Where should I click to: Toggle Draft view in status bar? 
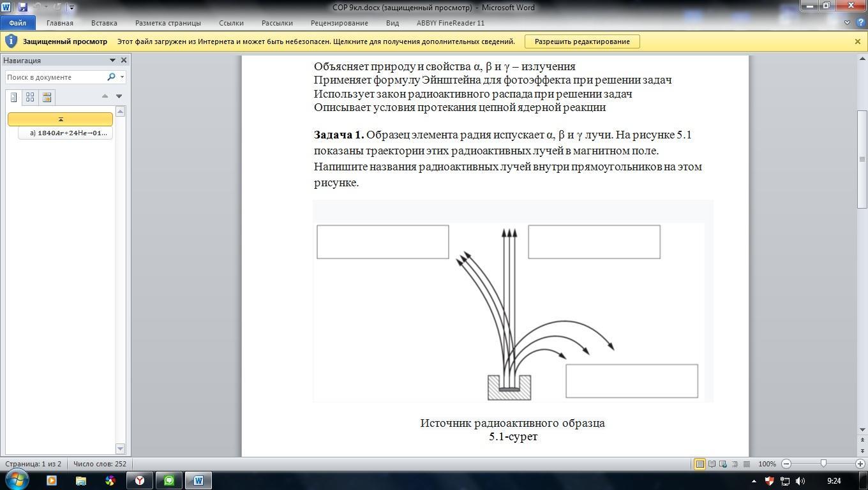point(746,464)
